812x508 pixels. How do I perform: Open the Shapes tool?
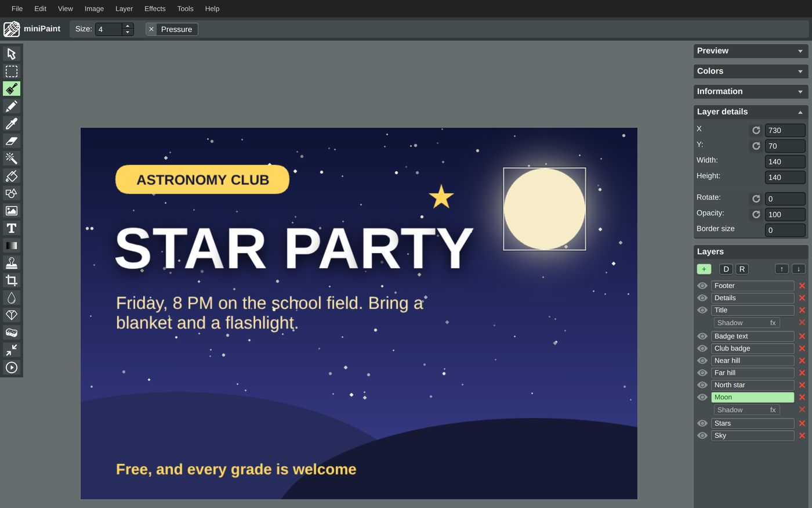point(12,193)
